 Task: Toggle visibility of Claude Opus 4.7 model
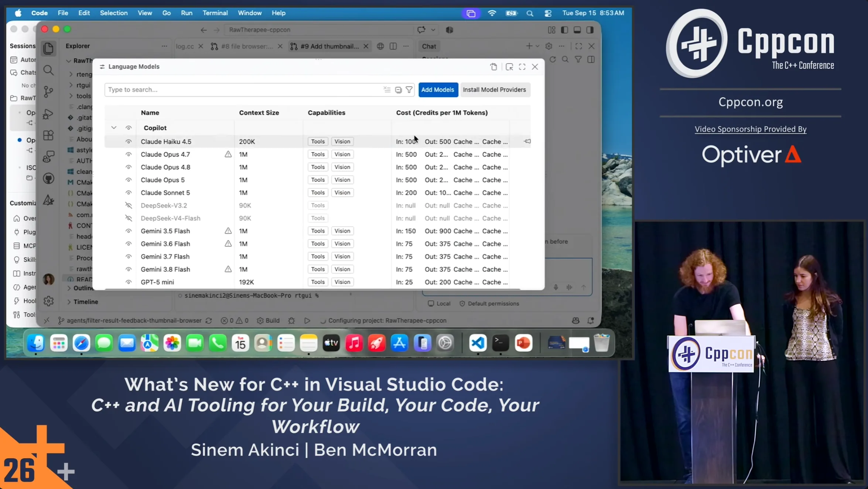(128, 154)
